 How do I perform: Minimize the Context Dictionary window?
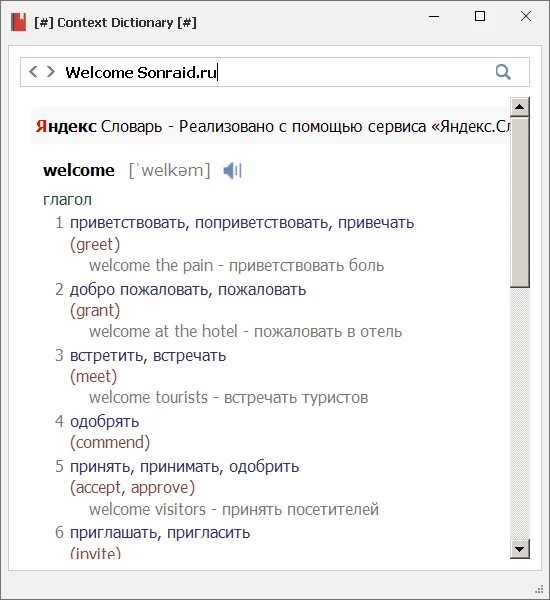point(434,16)
